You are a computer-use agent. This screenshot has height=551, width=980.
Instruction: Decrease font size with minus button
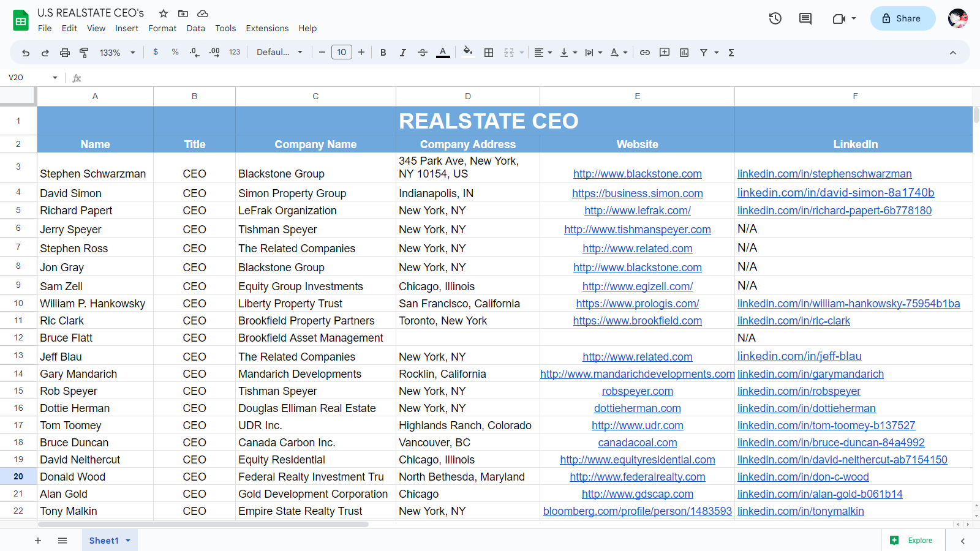pyautogui.click(x=322, y=52)
